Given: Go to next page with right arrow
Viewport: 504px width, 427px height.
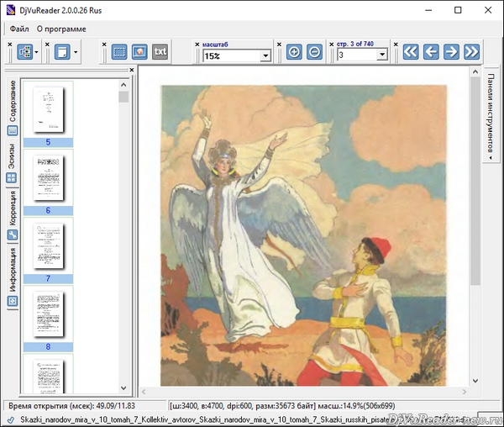Looking at the screenshot, I should click(x=451, y=52).
